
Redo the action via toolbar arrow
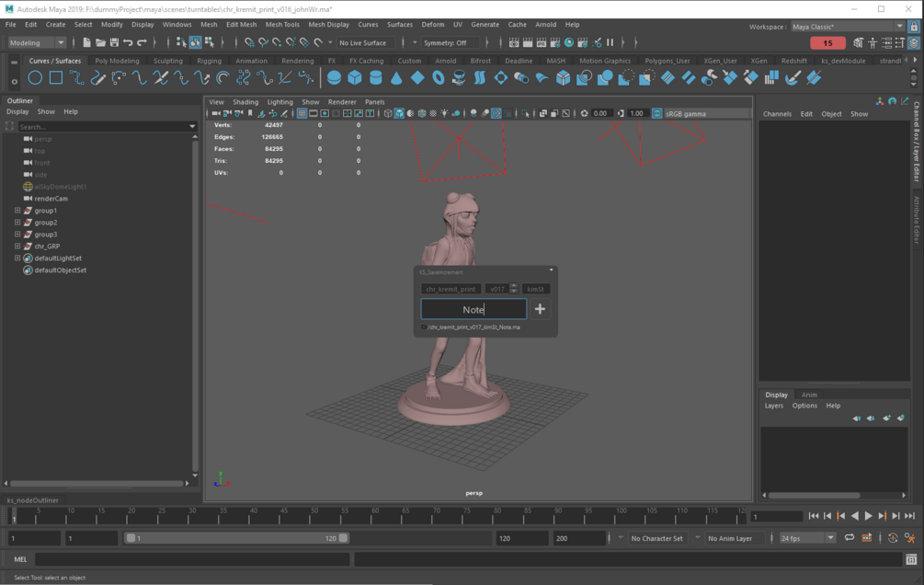point(142,42)
